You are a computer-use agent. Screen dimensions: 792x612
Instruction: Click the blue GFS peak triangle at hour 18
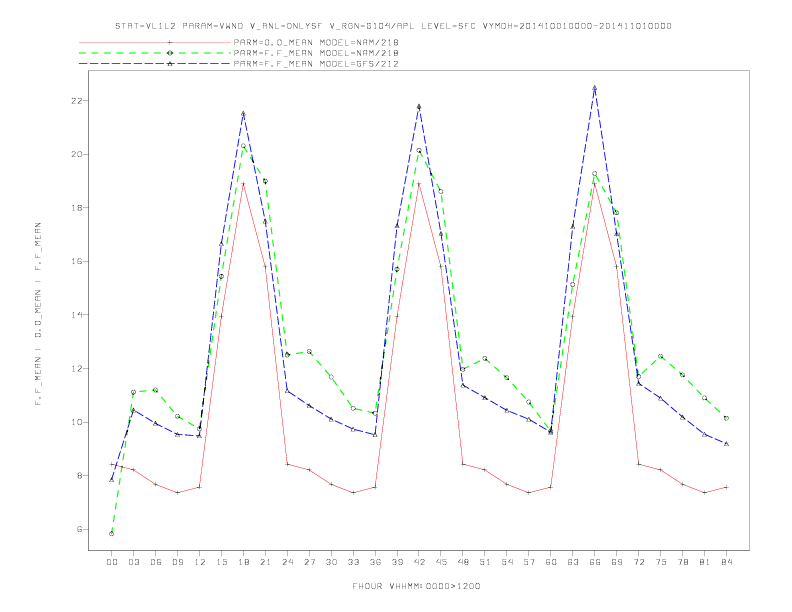point(243,114)
